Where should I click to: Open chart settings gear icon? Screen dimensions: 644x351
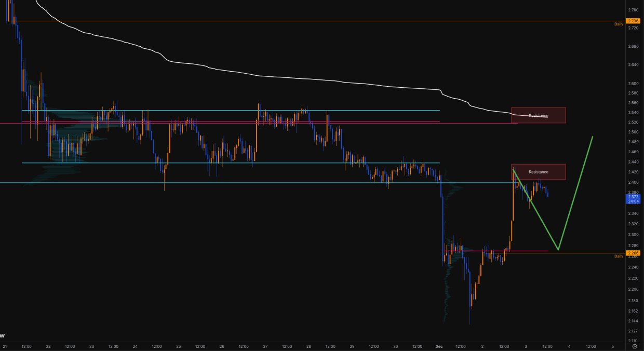(x=635, y=346)
